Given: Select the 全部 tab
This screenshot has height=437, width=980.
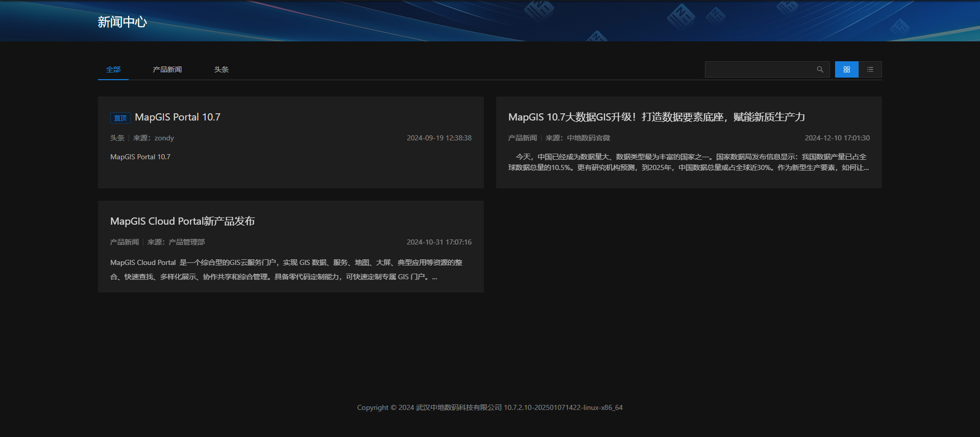Looking at the screenshot, I should pos(113,69).
